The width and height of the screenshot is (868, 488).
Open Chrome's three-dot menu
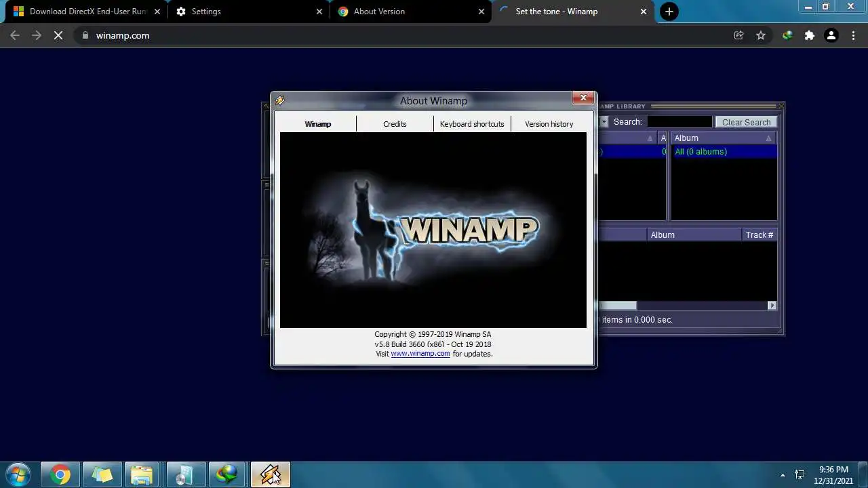(853, 35)
